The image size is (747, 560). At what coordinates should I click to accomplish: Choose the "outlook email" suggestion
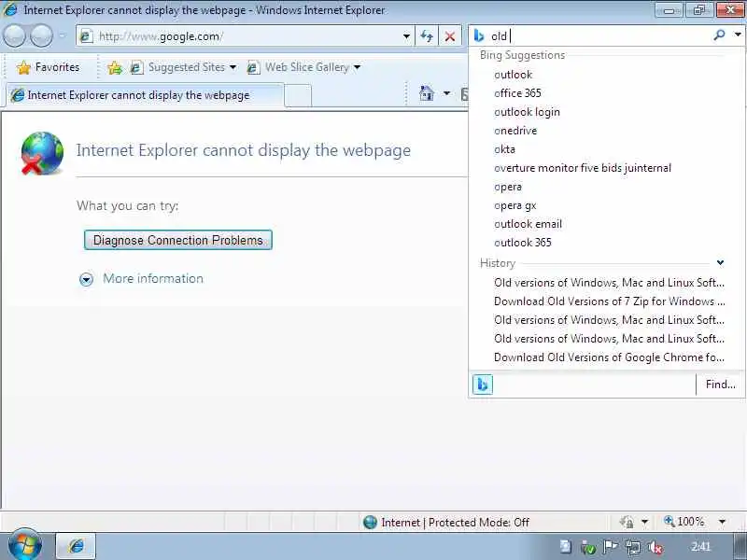coord(528,224)
